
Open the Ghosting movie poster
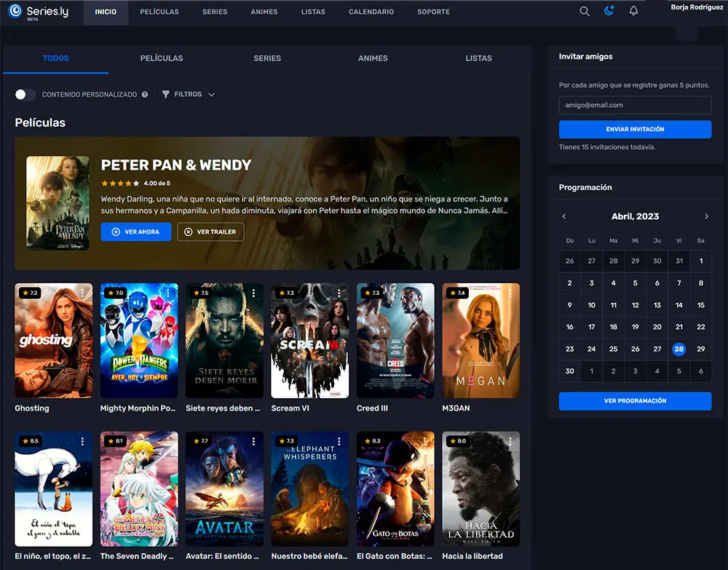coord(53,340)
